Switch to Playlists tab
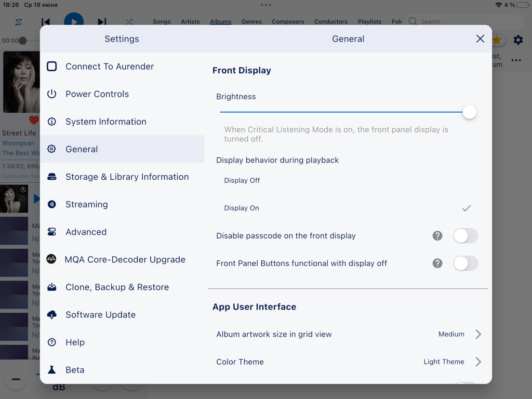This screenshot has width=532, height=399. [369, 21]
